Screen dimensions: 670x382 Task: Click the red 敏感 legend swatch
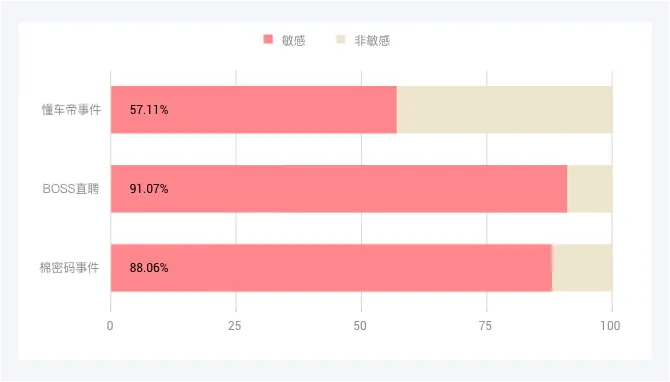(x=268, y=39)
